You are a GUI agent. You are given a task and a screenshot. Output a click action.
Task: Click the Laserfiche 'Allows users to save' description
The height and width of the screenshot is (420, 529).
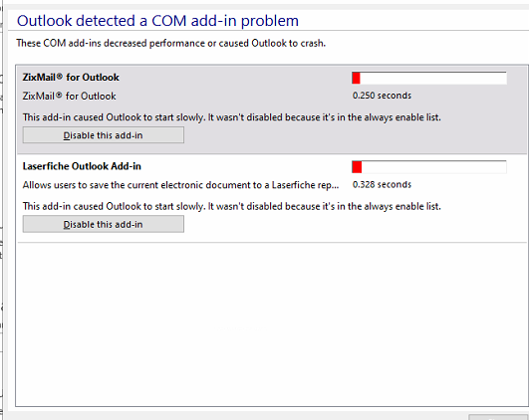coord(180,185)
